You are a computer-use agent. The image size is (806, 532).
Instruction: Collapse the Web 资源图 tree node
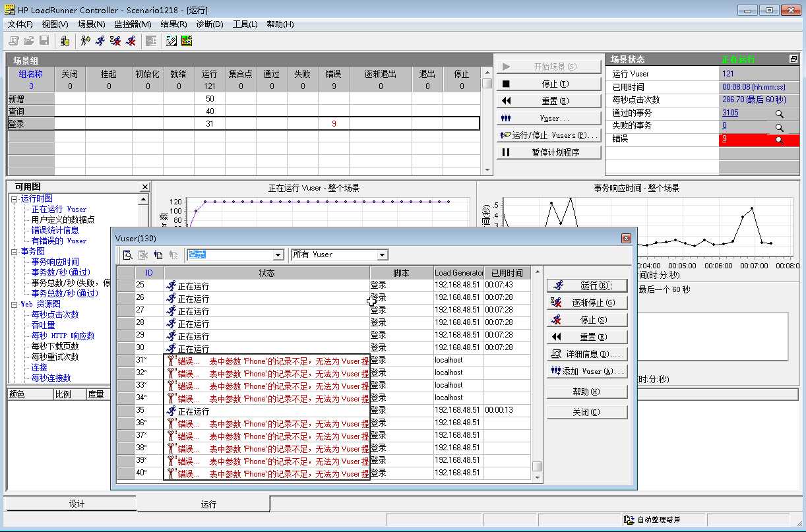(14, 304)
